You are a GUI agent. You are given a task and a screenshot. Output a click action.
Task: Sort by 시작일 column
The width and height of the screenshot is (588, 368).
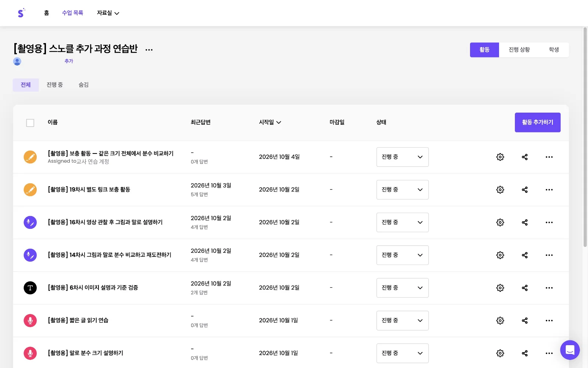pos(270,122)
